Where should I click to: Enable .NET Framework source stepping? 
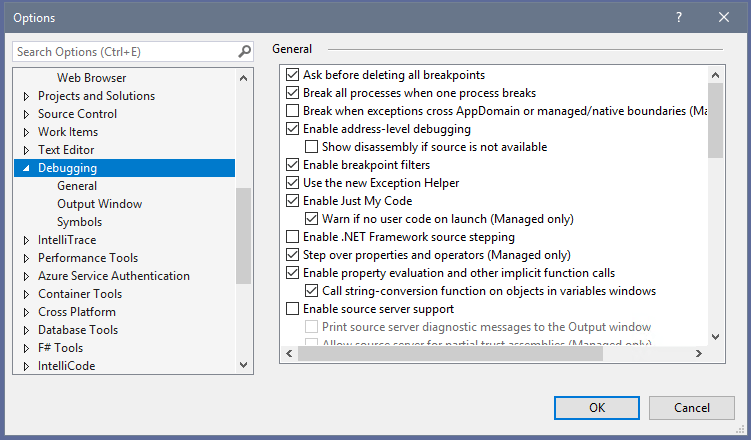(x=293, y=237)
